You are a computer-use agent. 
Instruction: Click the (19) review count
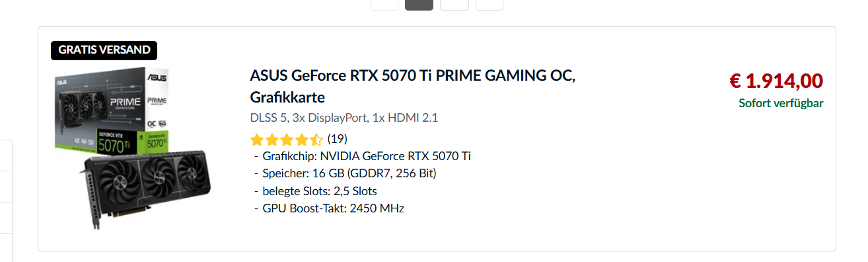[x=337, y=139]
